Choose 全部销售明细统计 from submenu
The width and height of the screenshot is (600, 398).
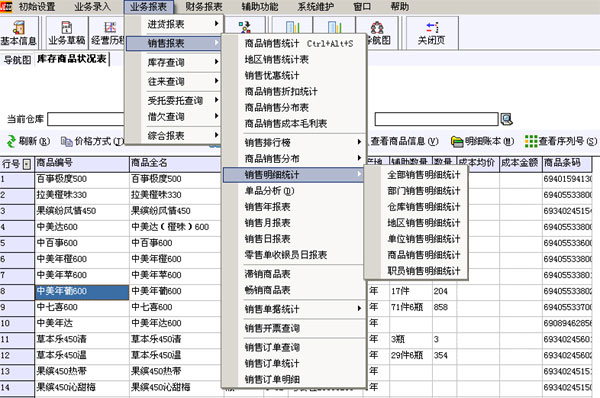416,175
